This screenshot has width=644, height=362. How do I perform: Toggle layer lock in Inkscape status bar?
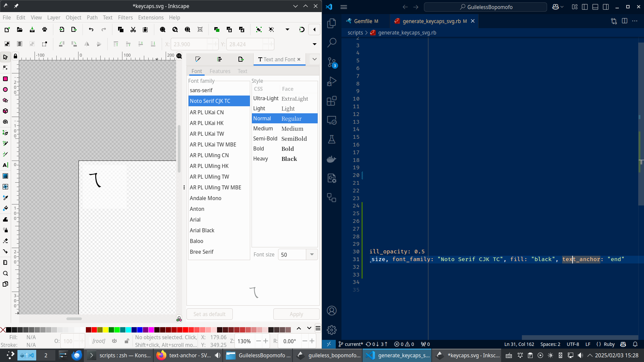(127, 341)
